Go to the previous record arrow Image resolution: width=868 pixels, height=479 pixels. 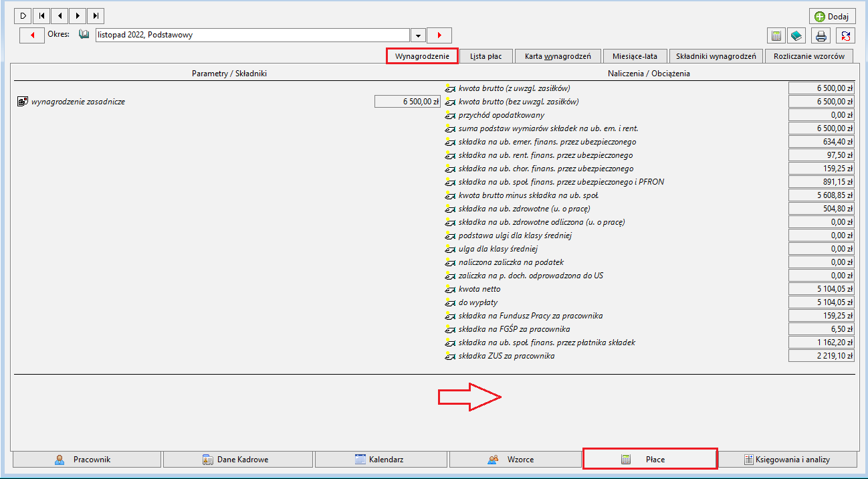[60, 15]
